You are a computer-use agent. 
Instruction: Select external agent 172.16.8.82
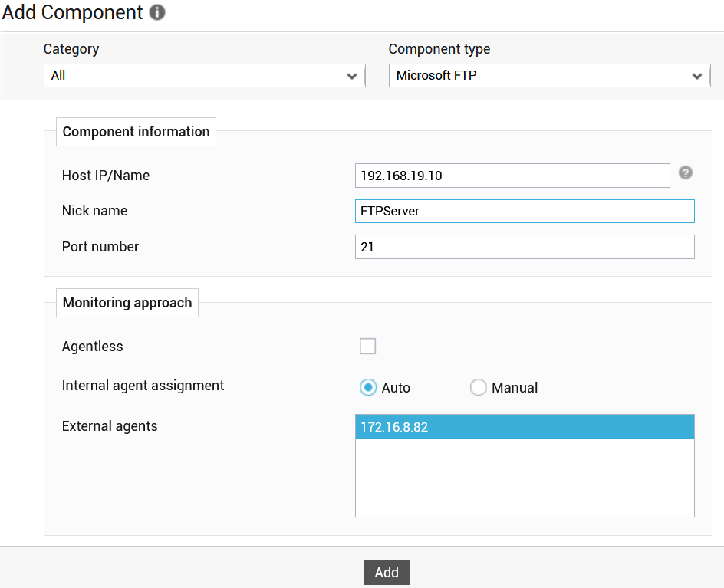click(x=525, y=427)
